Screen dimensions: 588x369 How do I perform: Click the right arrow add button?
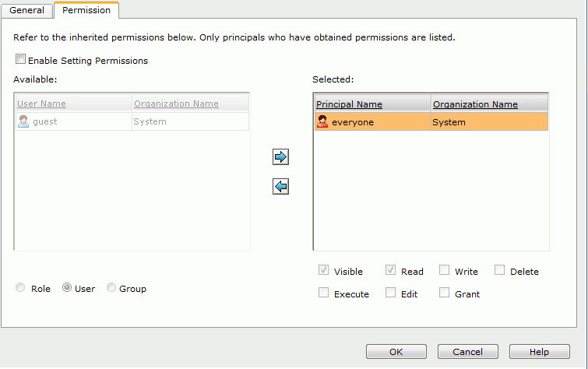click(280, 156)
